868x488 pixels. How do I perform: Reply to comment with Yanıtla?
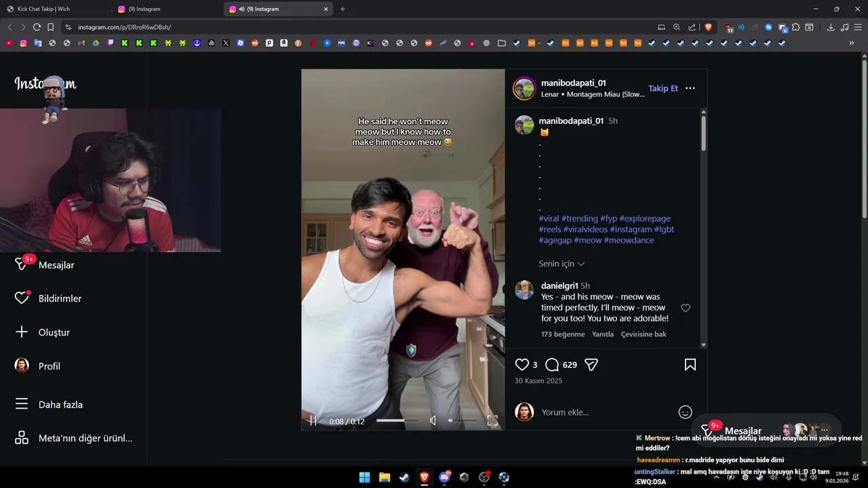[603, 334]
